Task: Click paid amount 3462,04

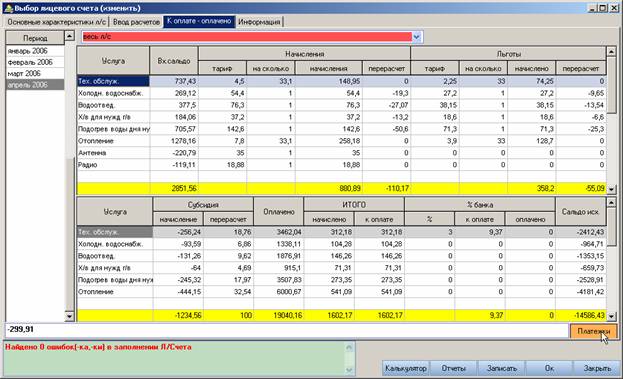Action: pos(279,232)
